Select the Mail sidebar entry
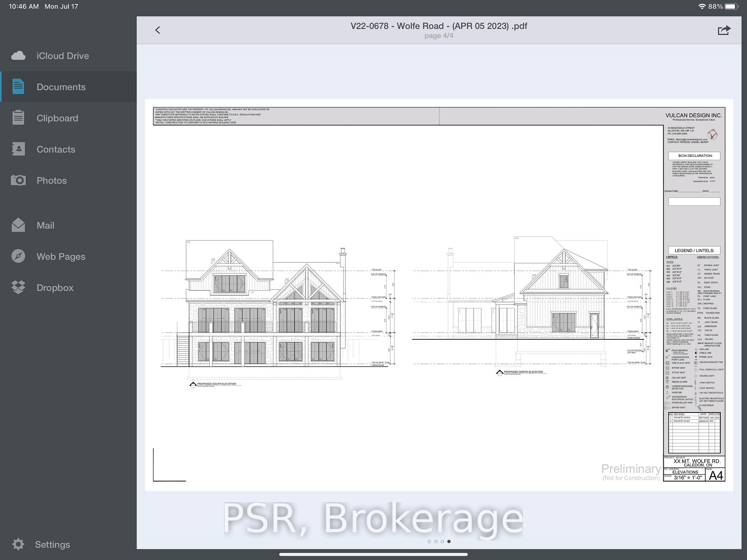Viewport: 747px width, 560px height. [45, 225]
